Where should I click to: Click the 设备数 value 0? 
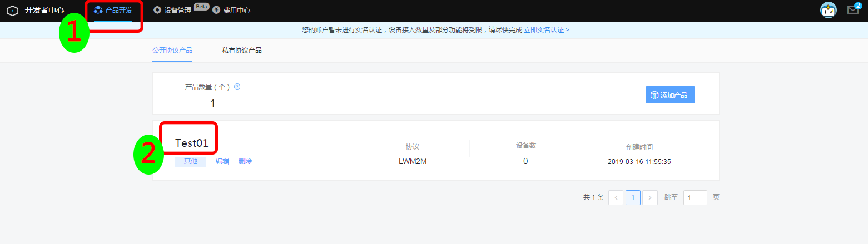pyautogui.click(x=525, y=161)
